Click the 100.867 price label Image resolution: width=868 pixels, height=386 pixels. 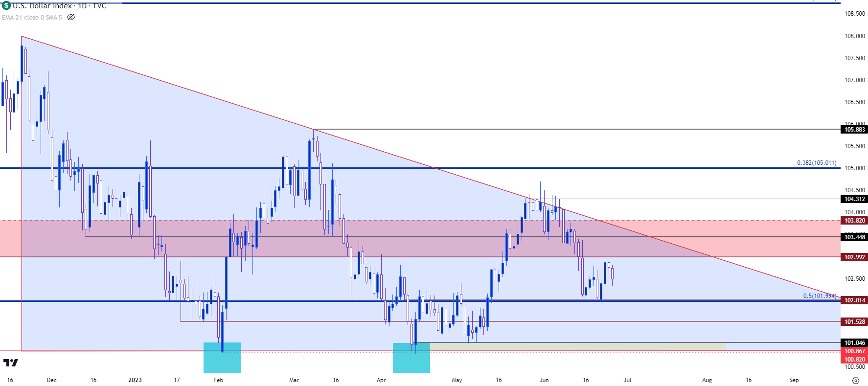pos(854,351)
